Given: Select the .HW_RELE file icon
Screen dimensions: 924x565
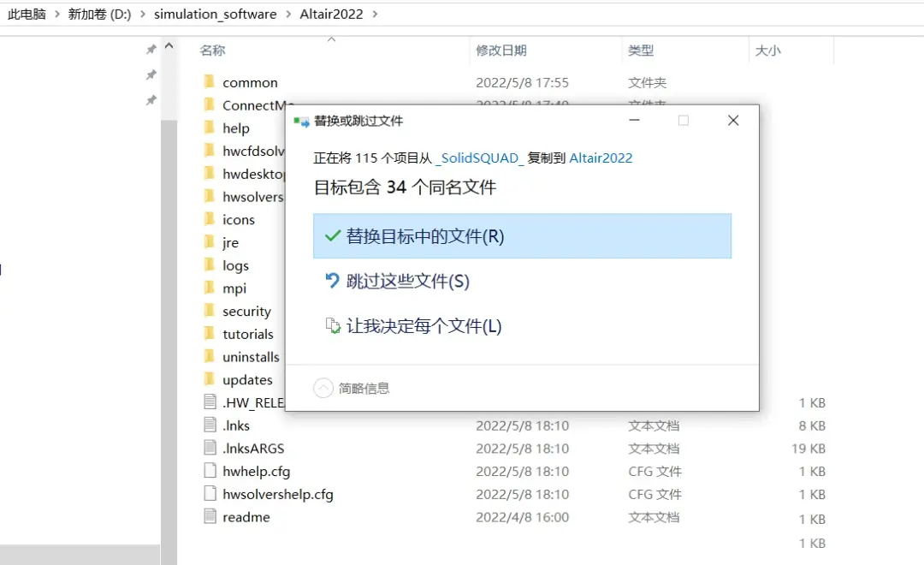Looking at the screenshot, I should (210, 402).
